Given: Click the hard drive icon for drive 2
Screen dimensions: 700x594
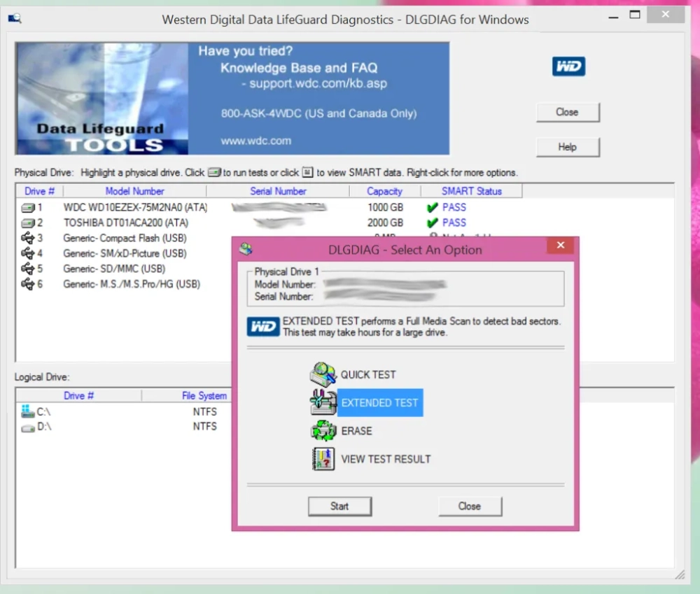Looking at the screenshot, I should click(28, 223).
